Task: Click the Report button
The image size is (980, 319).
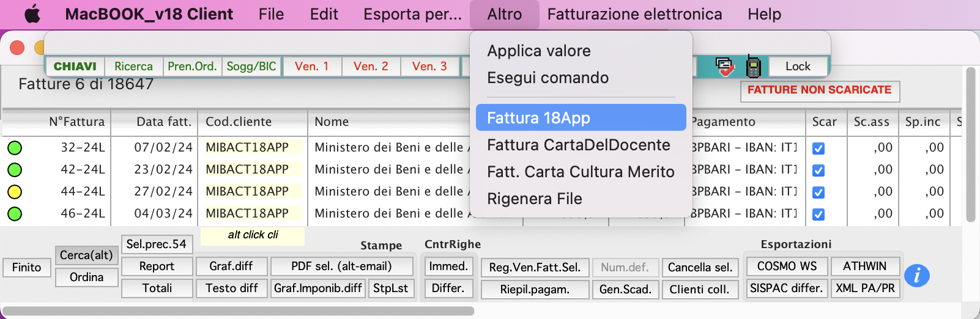Action: tap(157, 266)
